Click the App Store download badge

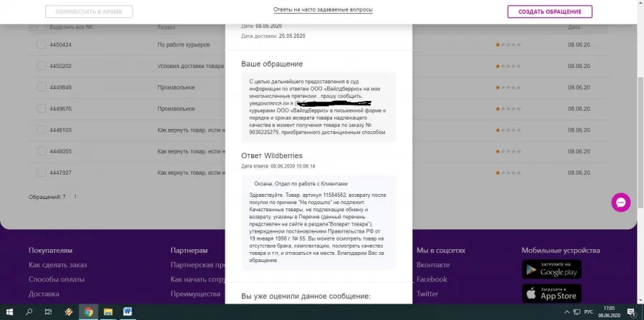552,294
